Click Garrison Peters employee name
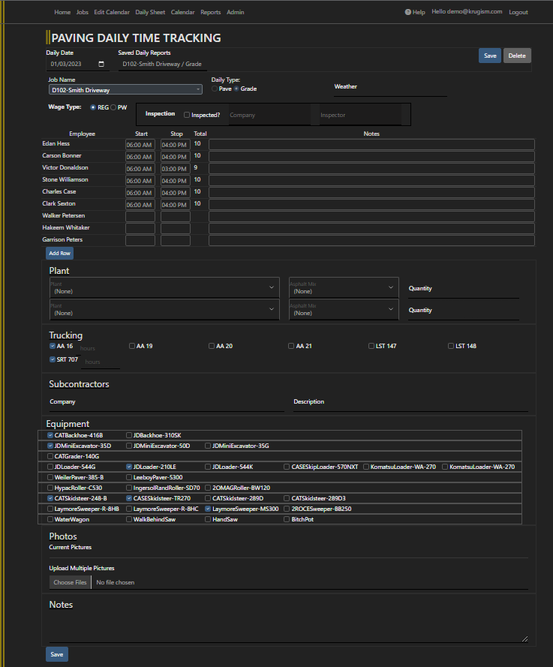 tap(63, 239)
